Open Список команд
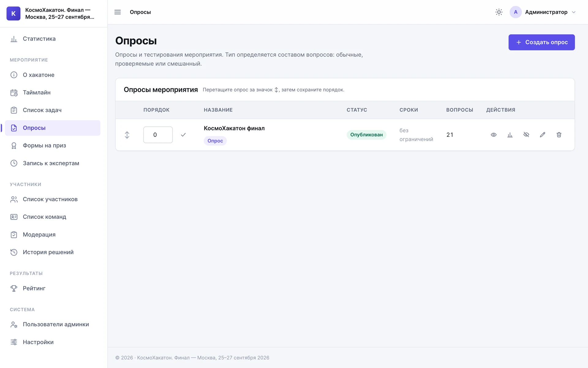This screenshot has height=368, width=588. 53,217
